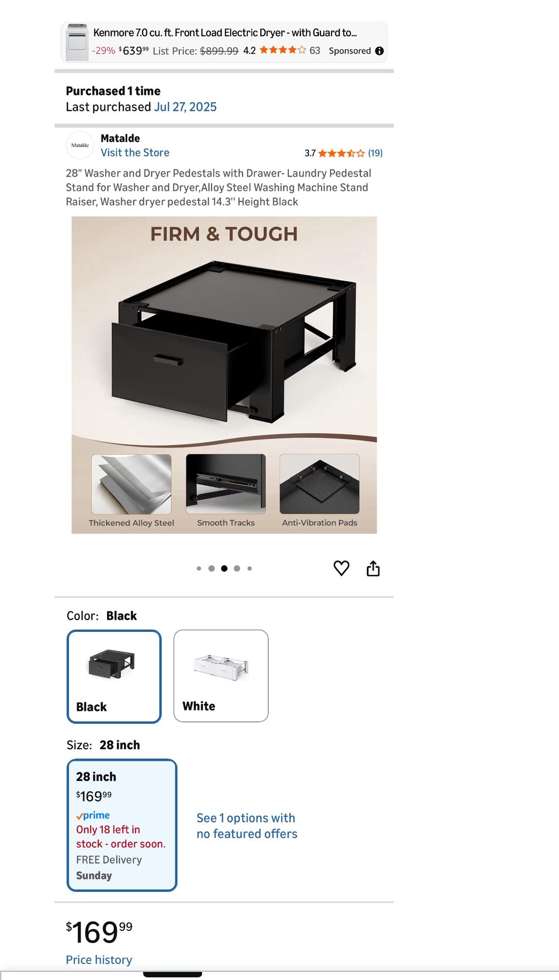Tap the heart wishlist icon

tap(341, 568)
